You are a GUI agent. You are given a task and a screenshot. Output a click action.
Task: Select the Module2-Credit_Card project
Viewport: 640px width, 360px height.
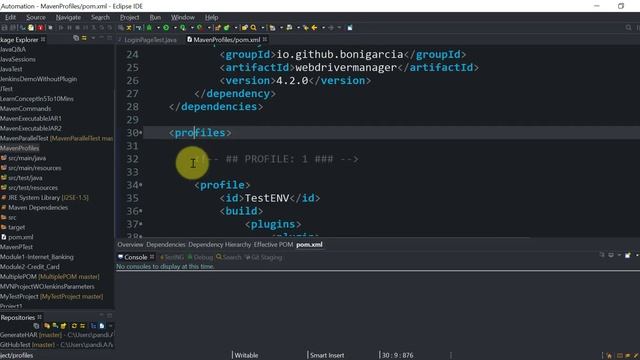(30, 267)
